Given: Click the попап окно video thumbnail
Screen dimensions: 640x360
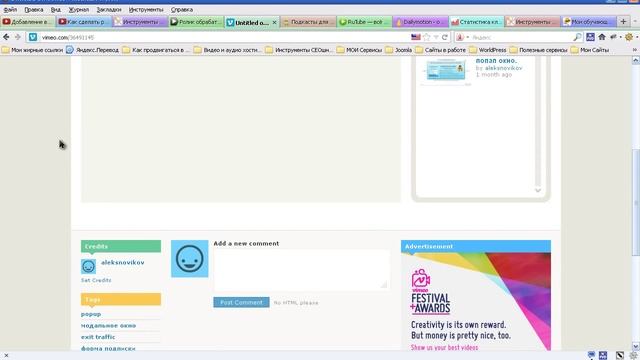Looking at the screenshot, I should 446,70.
